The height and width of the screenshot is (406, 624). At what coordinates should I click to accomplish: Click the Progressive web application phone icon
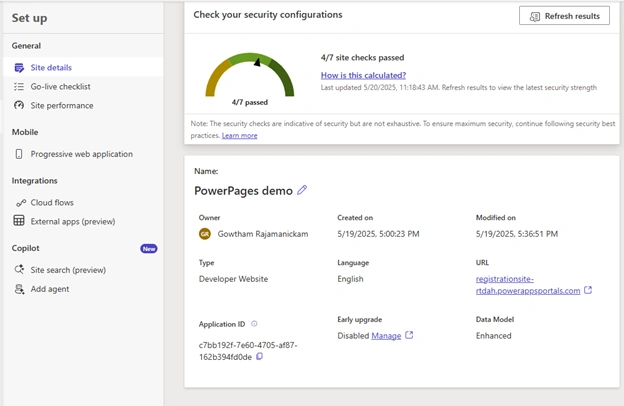tap(19, 154)
